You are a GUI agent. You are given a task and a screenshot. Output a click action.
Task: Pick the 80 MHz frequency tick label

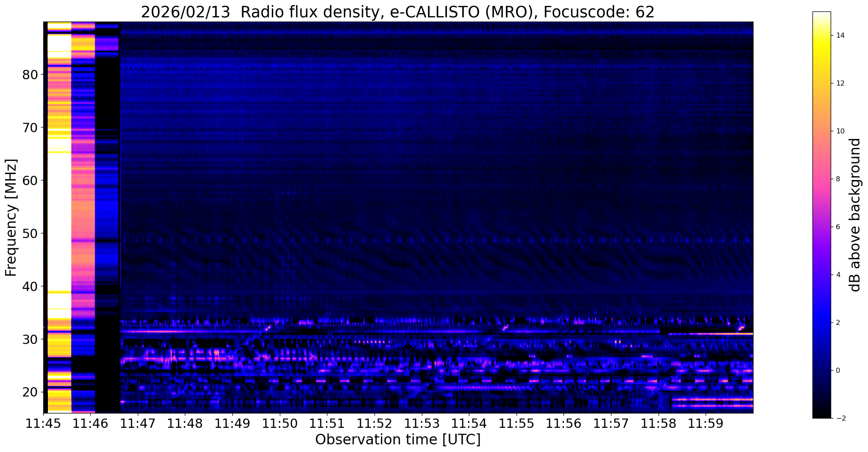click(x=30, y=75)
